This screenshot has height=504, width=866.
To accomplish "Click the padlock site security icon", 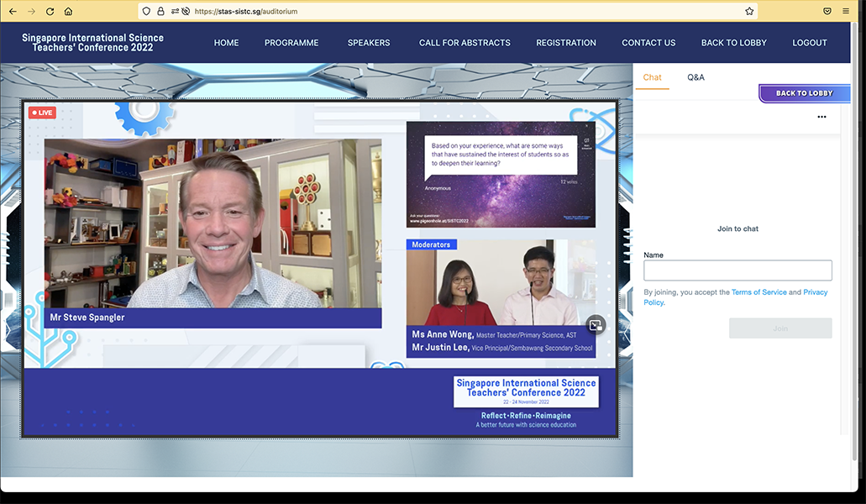I will 160,11.
